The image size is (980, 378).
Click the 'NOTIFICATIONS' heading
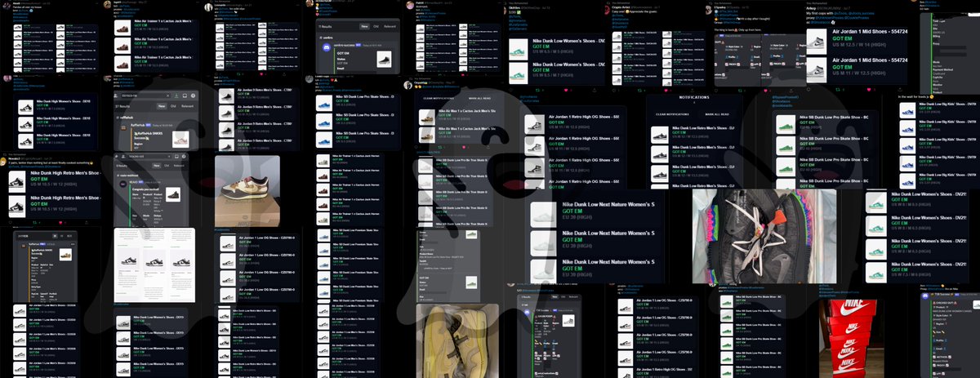pos(694,97)
